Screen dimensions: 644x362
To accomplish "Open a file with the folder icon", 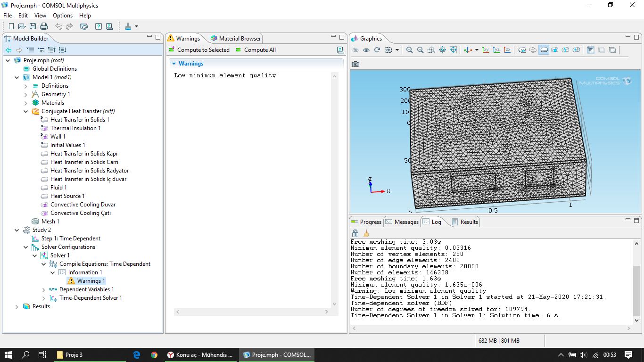I will point(22,26).
